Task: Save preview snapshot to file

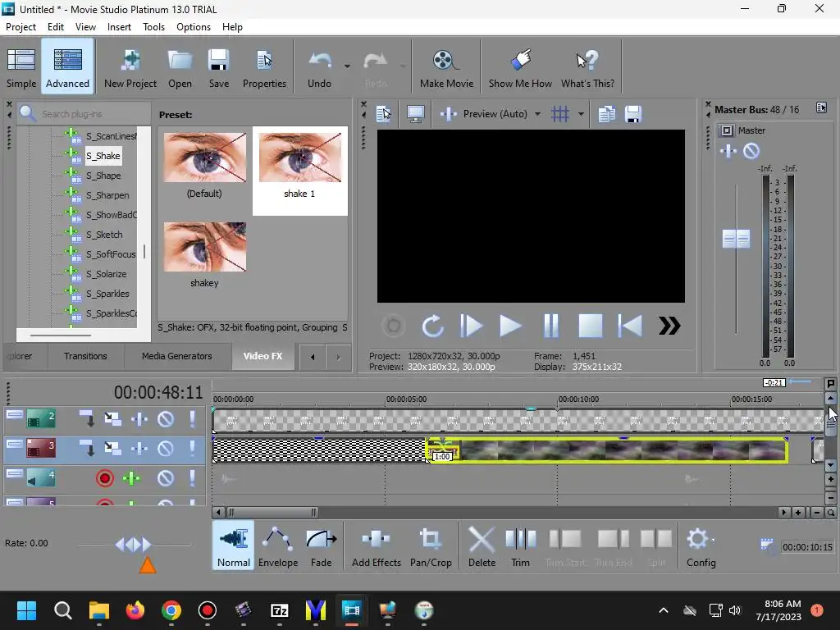Action: (x=633, y=113)
